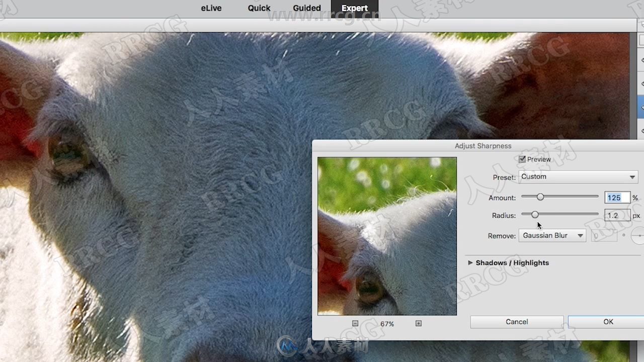Click the sheep preview thumbnail in dialog
The width and height of the screenshot is (644, 362).
[x=387, y=236]
